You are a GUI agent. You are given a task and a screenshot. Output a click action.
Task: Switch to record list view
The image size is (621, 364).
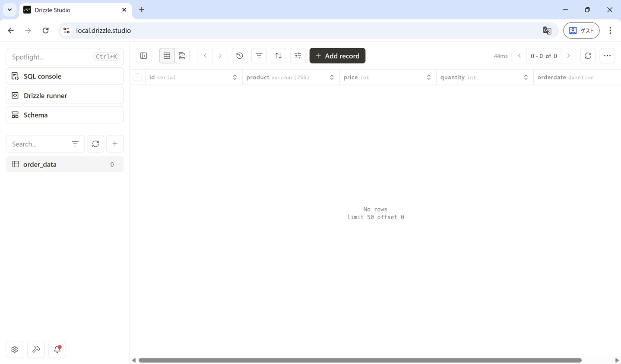pyautogui.click(x=182, y=56)
